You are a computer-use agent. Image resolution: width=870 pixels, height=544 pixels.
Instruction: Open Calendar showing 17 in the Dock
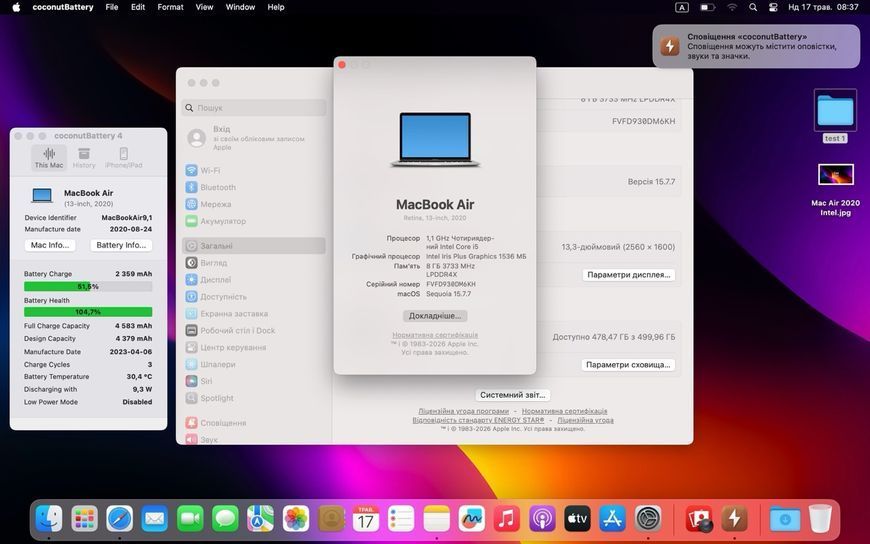pyautogui.click(x=366, y=520)
